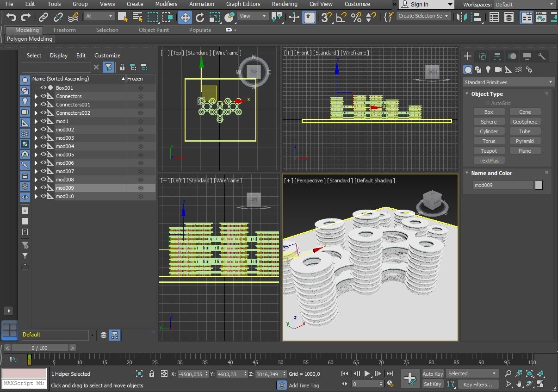Click the Undo arrow in the toolbar
The image size is (558, 392).
point(11,17)
